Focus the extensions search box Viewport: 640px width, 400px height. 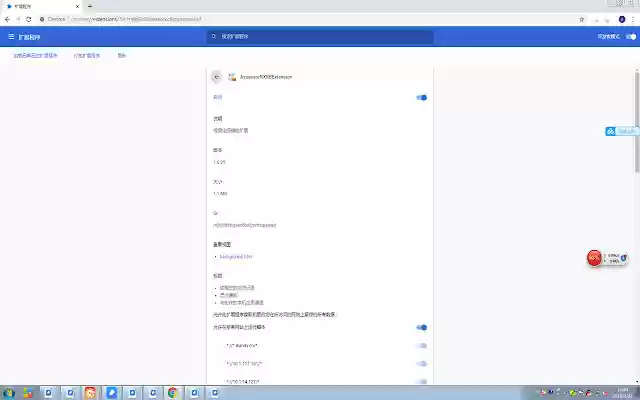tap(320, 37)
